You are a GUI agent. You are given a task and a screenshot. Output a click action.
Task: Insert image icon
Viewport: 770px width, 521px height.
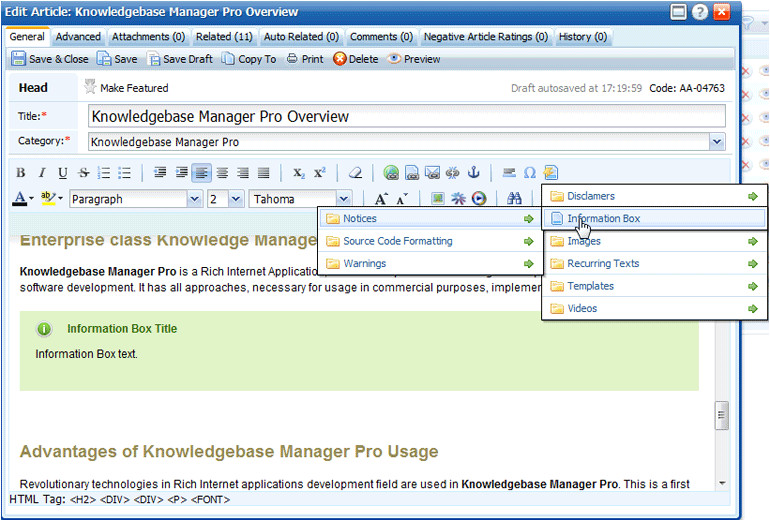click(x=438, y=198)
